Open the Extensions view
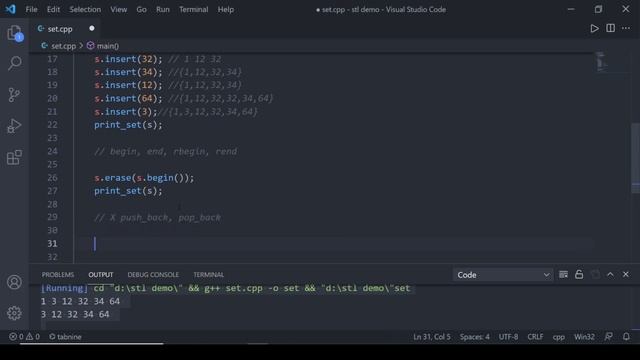640x360 pixels. 14,157
